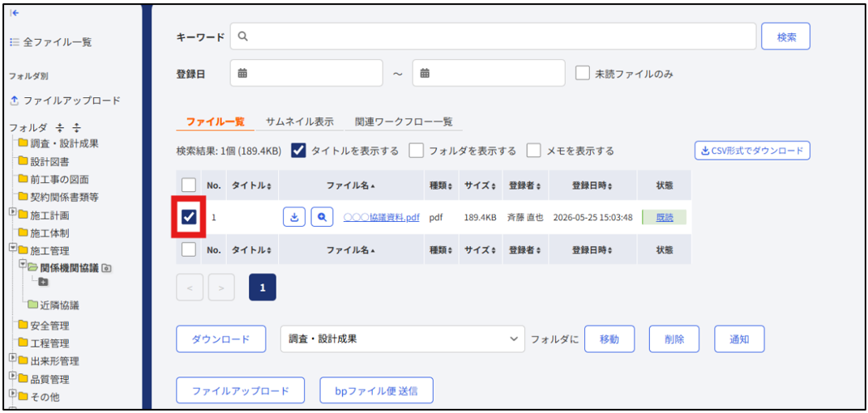This screenshot has width=868, height=413.
Task: Click CSV形式でダウンロード button
Action: click(752, 151)
